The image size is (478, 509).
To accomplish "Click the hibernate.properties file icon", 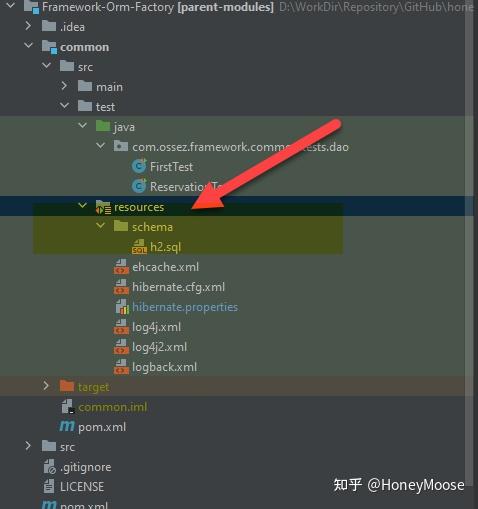I will (122, 307).
